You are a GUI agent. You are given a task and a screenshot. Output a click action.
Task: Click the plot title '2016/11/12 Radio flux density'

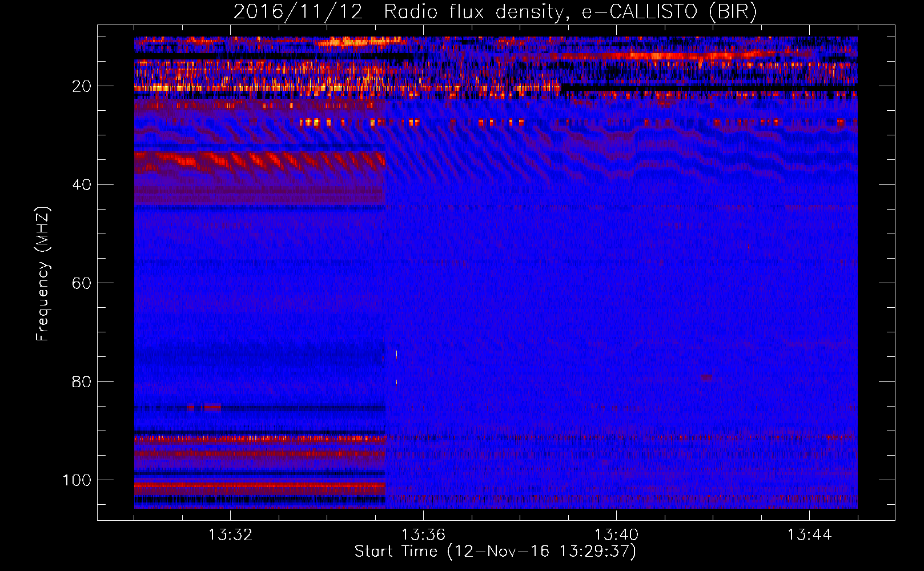(495, 12)
